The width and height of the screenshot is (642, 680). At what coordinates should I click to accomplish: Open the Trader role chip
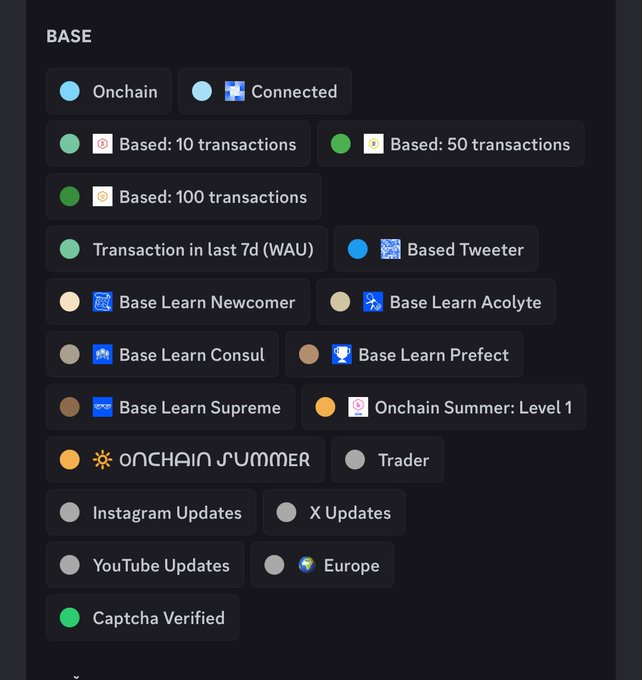(387, 460)
